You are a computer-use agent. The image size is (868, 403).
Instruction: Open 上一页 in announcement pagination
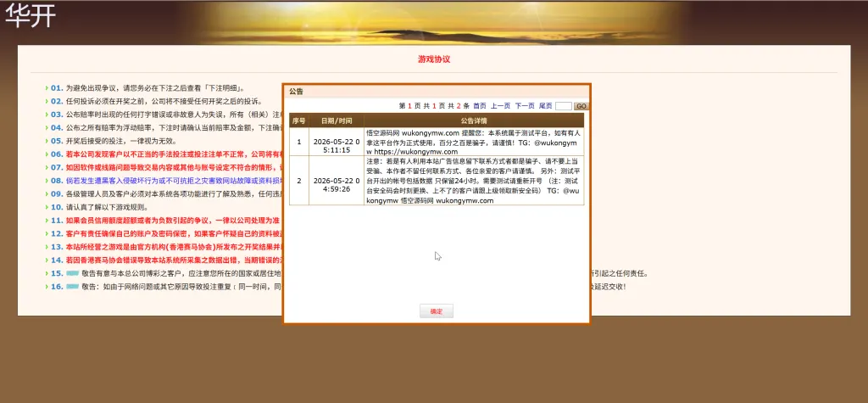point(500,106)
